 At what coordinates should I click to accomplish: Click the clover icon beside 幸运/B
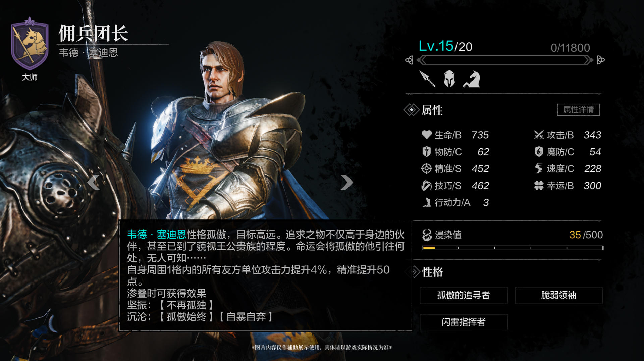click(539, 186)
